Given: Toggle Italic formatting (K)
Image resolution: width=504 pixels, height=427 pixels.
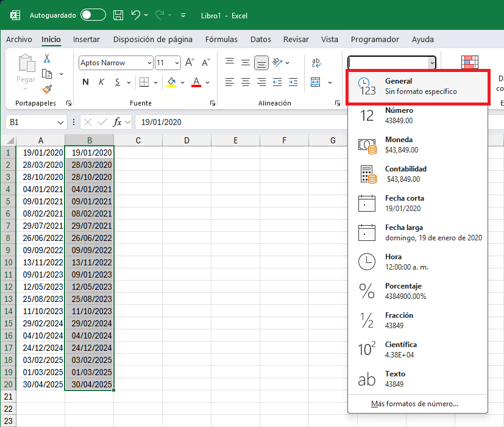Looking at the screenshot, I should point(101,82).
